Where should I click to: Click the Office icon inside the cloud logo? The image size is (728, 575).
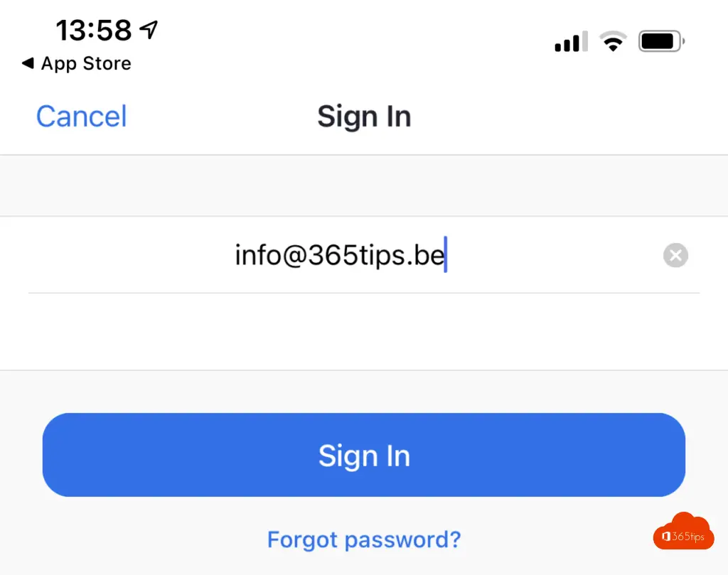pyautogui.click(x=666, y=537)
